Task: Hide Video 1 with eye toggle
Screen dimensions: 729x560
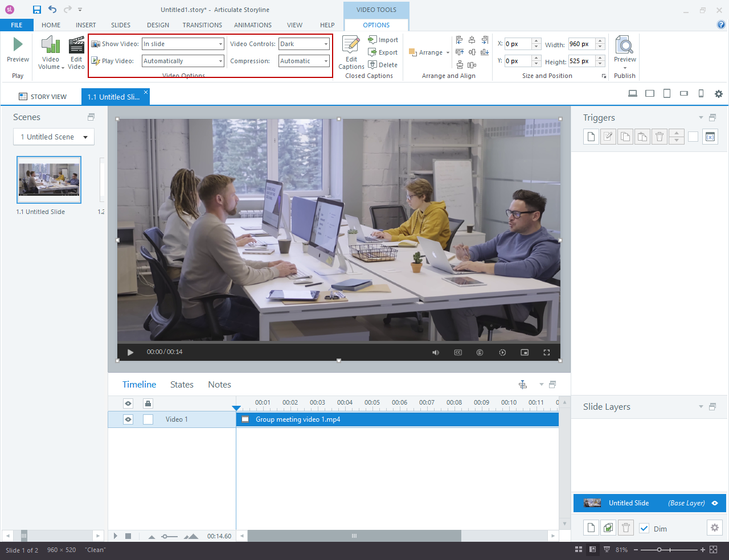Action: (128, 419)
